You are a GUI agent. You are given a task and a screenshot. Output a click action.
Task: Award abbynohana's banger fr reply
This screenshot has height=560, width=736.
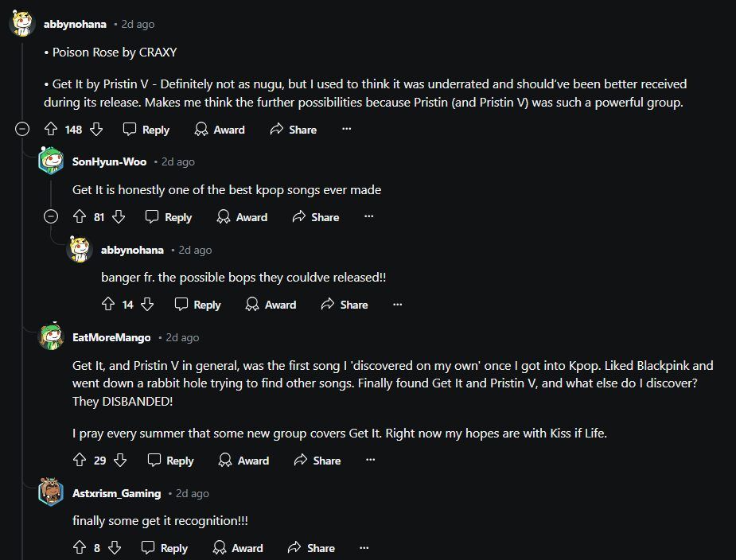(x=271, y=305)
